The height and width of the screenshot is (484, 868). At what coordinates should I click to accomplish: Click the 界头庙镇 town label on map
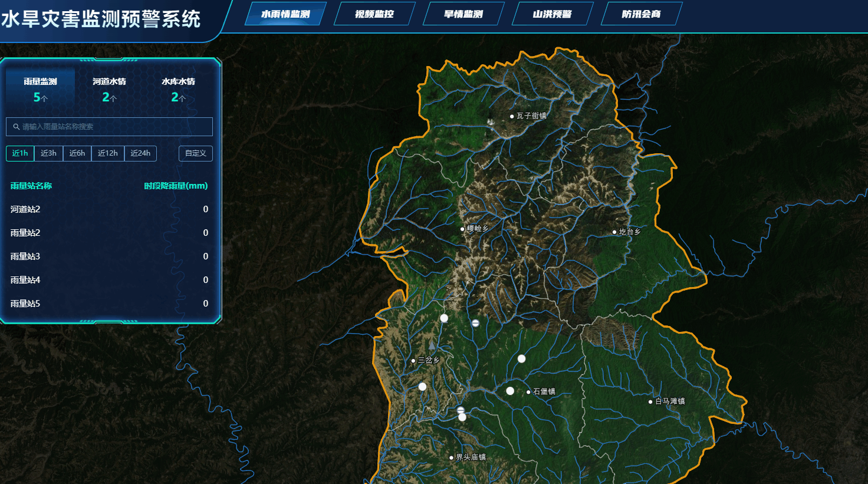[471, 457]
